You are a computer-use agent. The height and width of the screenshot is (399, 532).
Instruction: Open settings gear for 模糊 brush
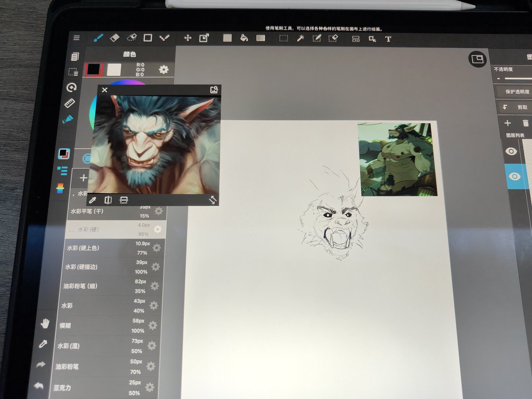(x=153, y=325)
